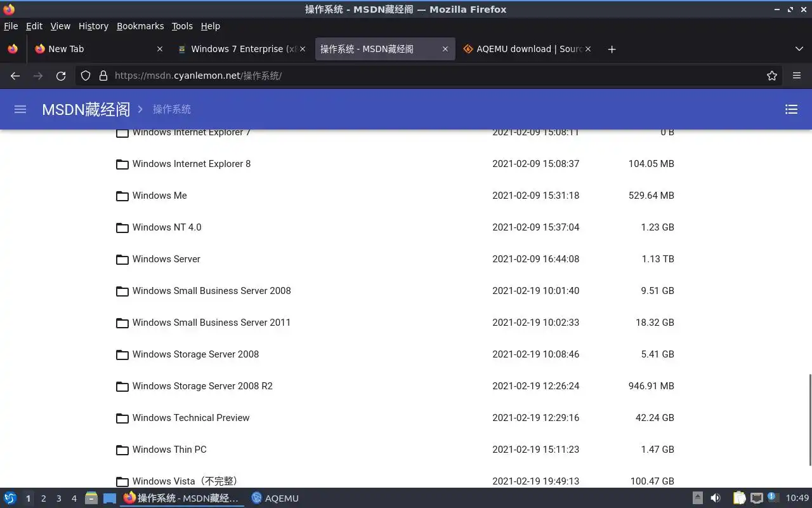Close the MSDN藏经阁 tab

pyautogui.click(x=445, y=49)
